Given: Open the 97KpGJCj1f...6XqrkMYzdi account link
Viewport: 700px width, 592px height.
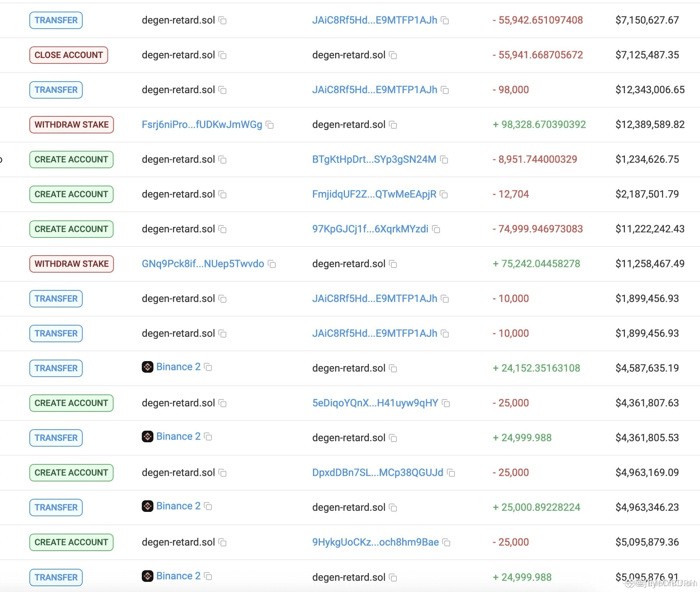Looking at the screenshot, I should [x=370, y=229].
